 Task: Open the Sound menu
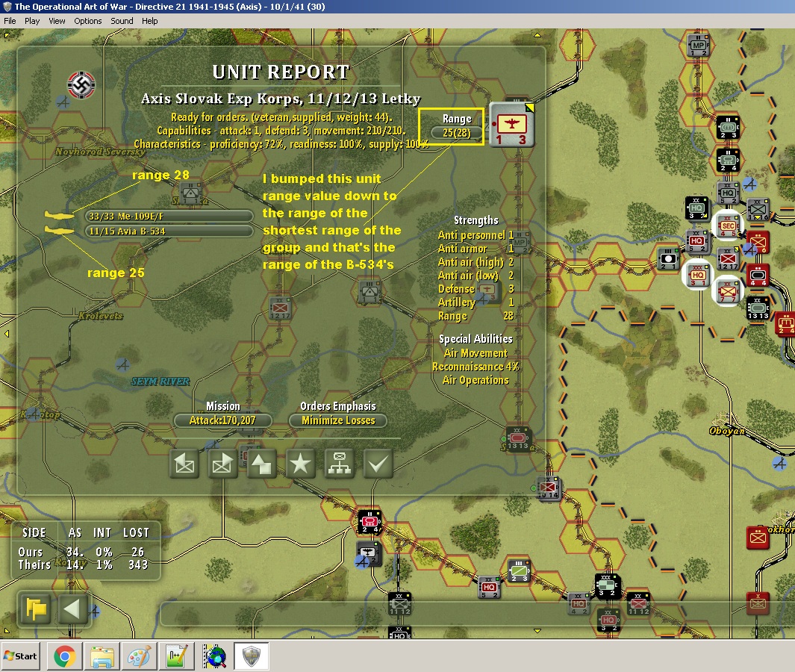(x=122, y=21)
